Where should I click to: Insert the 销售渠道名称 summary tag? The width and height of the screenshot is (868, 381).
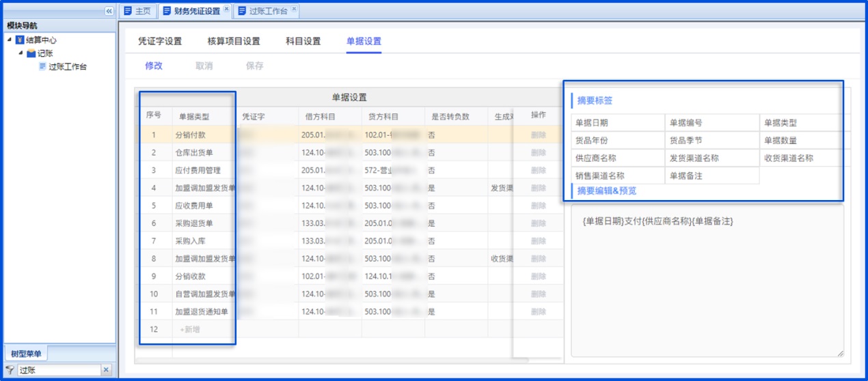click(618, 175)
